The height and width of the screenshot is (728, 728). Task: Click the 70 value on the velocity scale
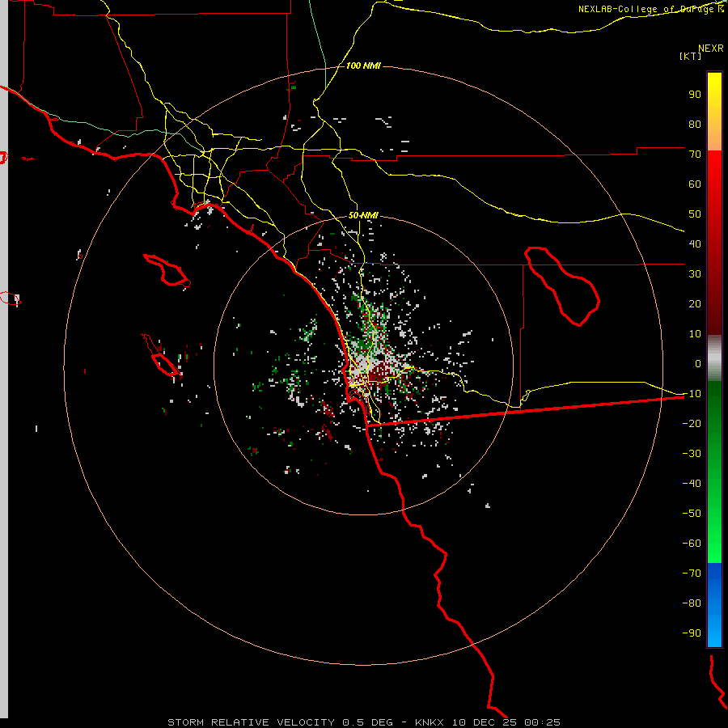coord(695,154)
